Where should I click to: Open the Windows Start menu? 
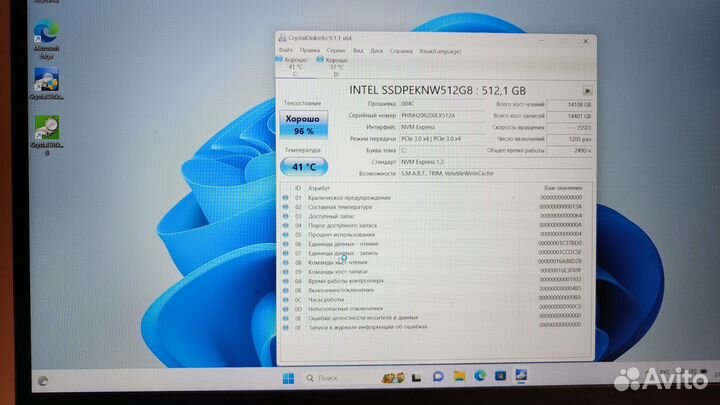[288, 378]
